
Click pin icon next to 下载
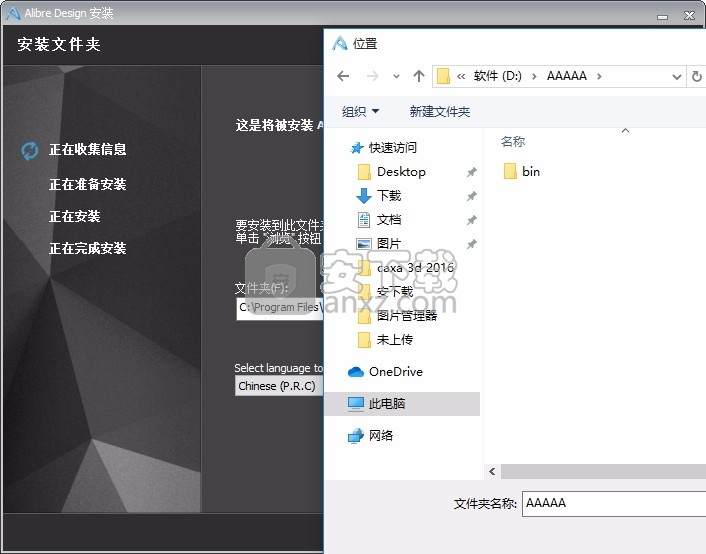tap(471, 196)
